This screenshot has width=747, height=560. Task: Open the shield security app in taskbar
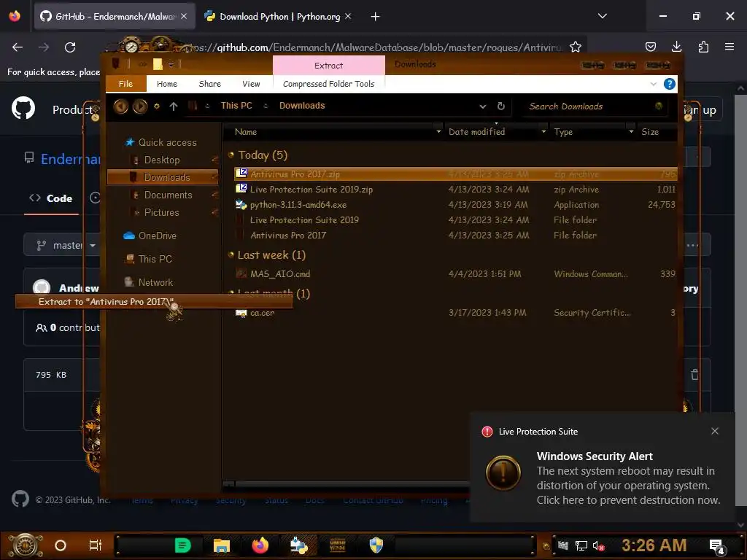click(x=376, y=545)
